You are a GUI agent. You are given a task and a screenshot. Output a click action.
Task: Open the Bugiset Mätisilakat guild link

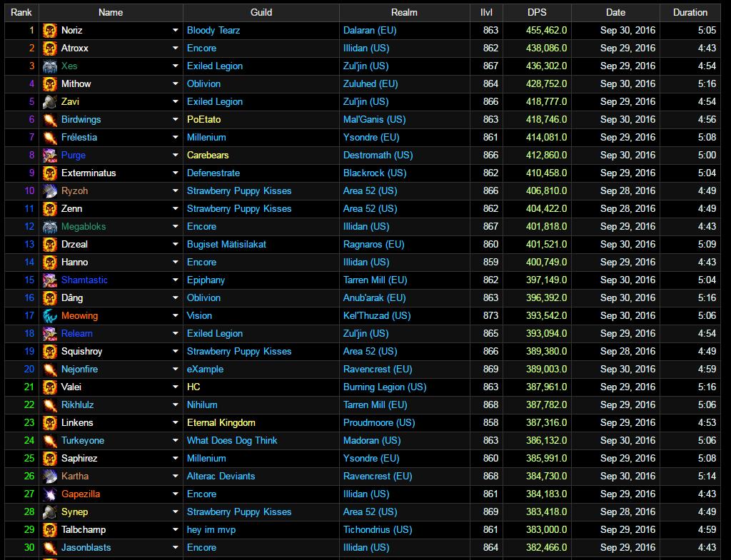click(226, 245)
